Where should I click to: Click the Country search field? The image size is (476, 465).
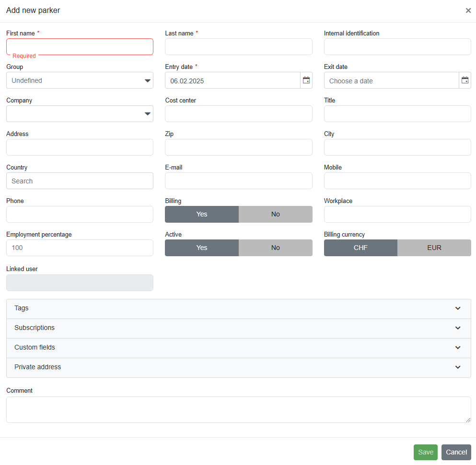click(x=80, y=181)
